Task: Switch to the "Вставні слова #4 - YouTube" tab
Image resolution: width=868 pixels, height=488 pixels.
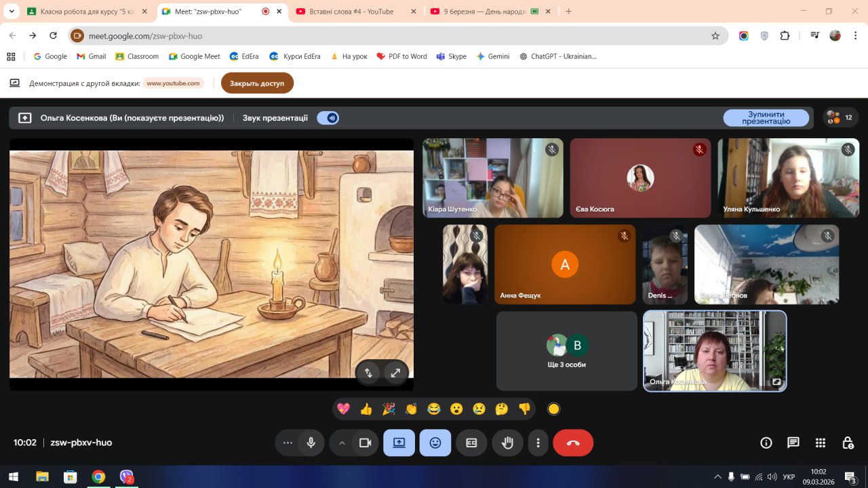Action: (352, 12)
